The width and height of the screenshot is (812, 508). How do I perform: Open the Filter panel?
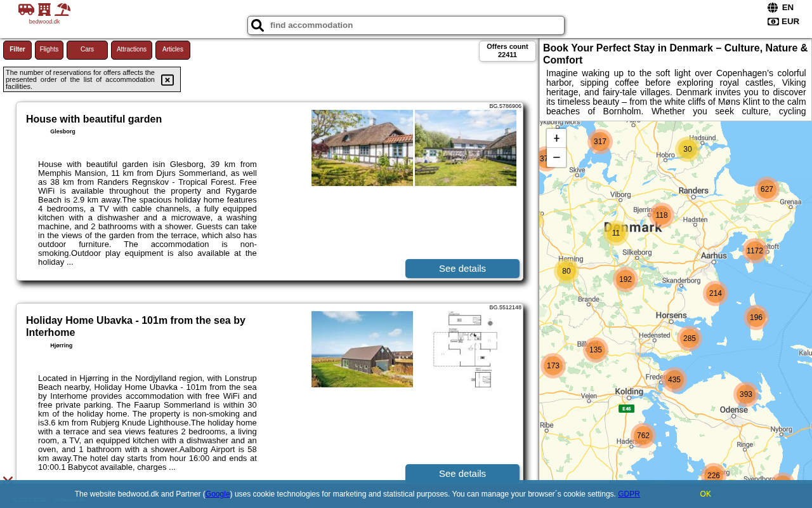point(17,50)
